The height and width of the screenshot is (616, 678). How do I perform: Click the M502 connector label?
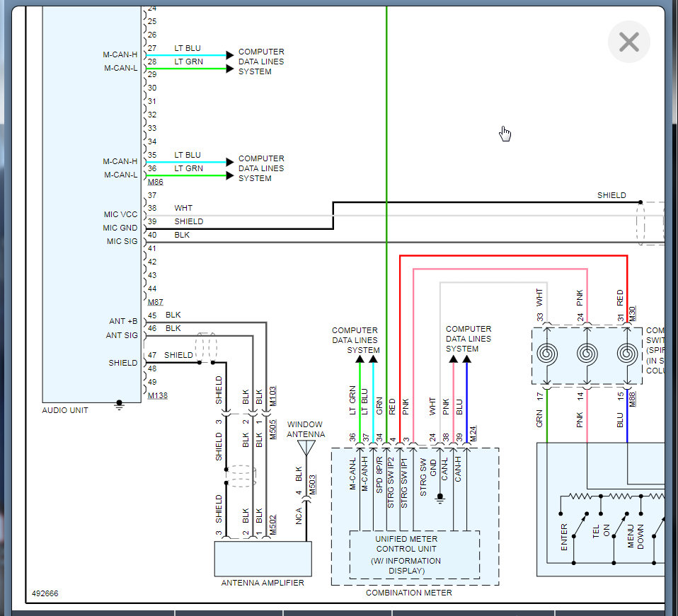pos(273,525)
